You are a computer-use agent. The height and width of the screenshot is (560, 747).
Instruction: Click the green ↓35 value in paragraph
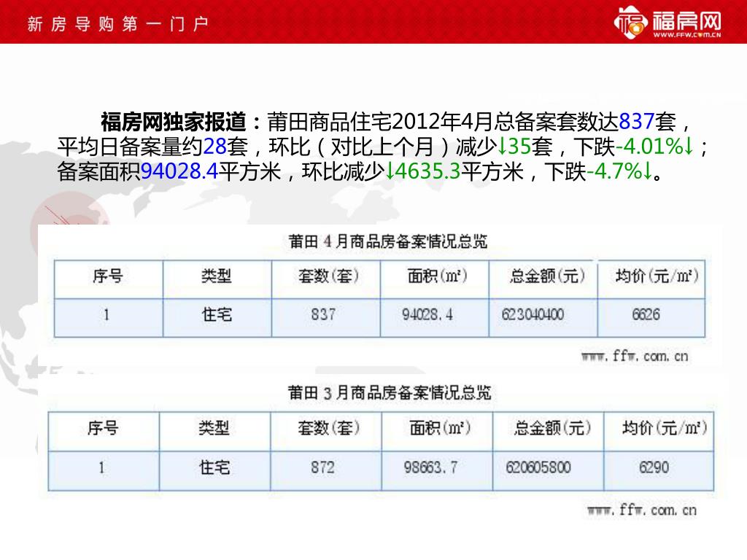point(514,146)
